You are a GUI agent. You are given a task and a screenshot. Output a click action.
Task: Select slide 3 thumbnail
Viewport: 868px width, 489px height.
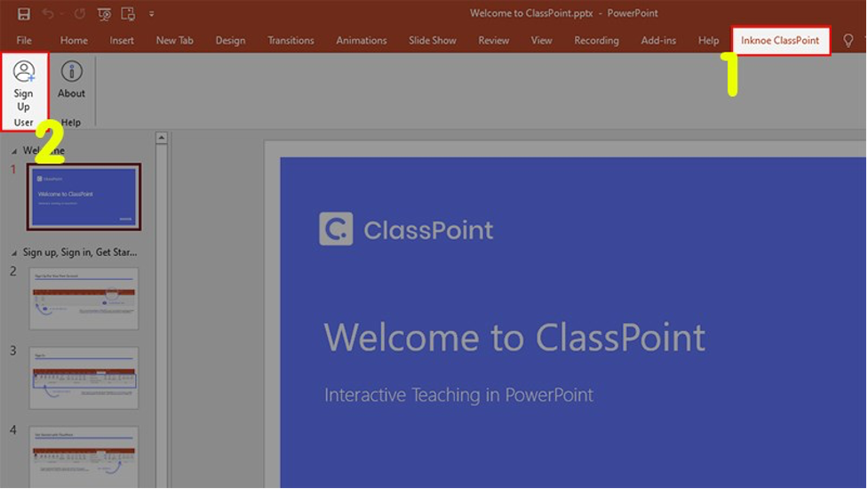[84, 378]
